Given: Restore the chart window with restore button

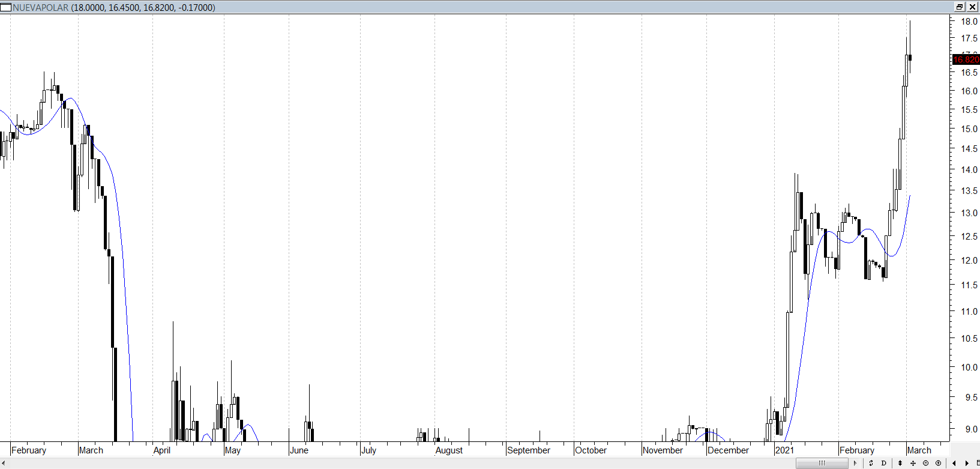Looking at the screenshot, I should tap(960, 7).
